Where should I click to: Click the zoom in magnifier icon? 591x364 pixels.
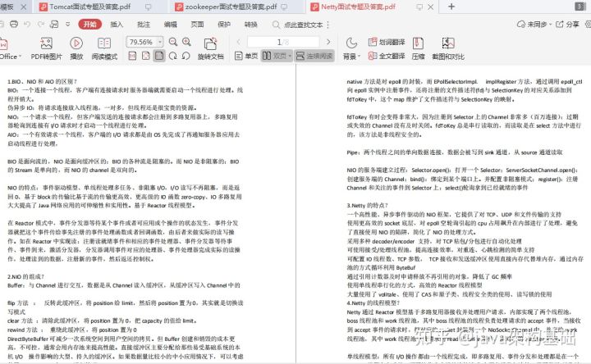pos(186,42)
